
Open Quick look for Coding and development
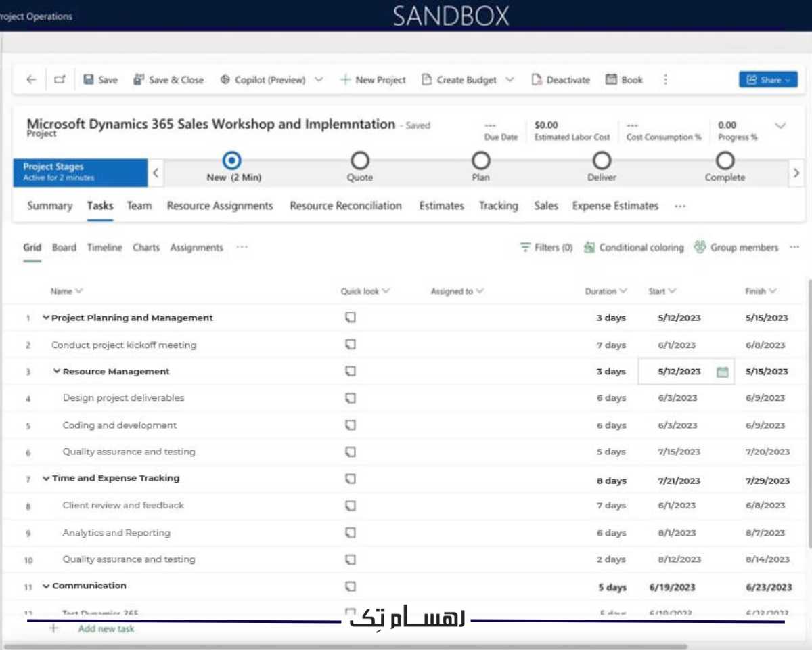tap(350, 425)
